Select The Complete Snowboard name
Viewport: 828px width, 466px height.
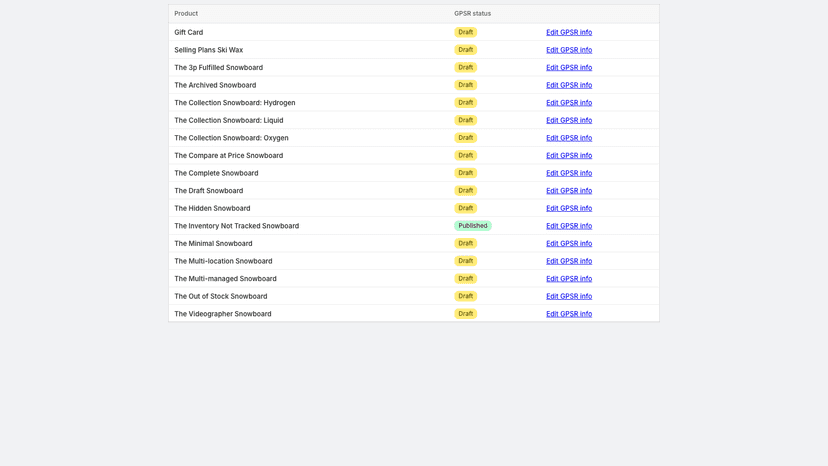click(x=216, y=173)
